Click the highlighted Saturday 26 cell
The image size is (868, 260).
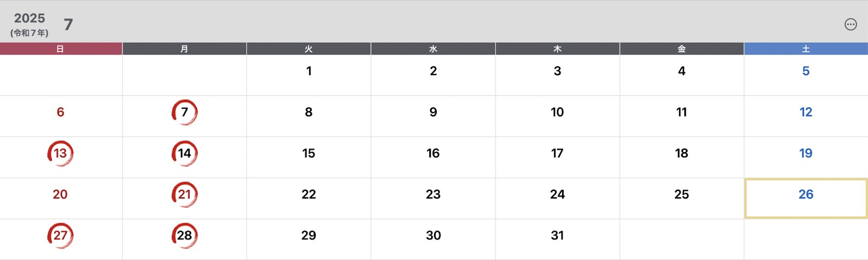coord(806,198)
